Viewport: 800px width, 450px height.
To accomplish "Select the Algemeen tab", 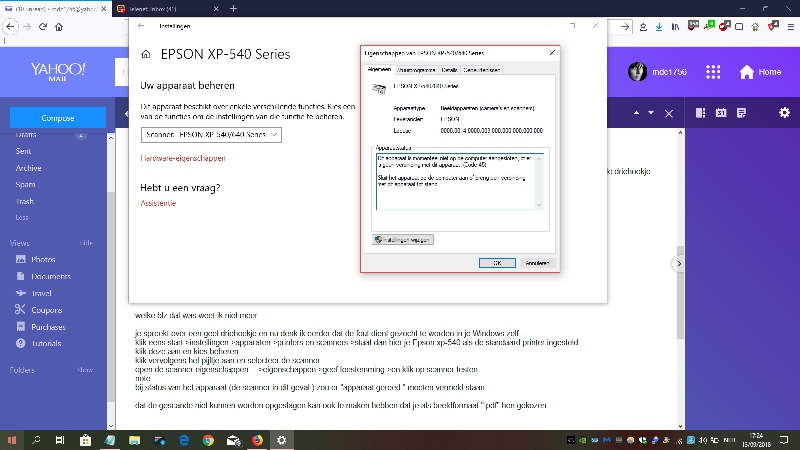I will point(379,69).
